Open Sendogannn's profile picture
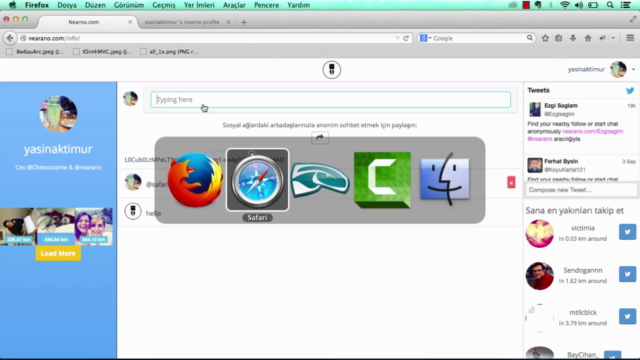Viewport: 640px width, 360px height. coord(540,276)
